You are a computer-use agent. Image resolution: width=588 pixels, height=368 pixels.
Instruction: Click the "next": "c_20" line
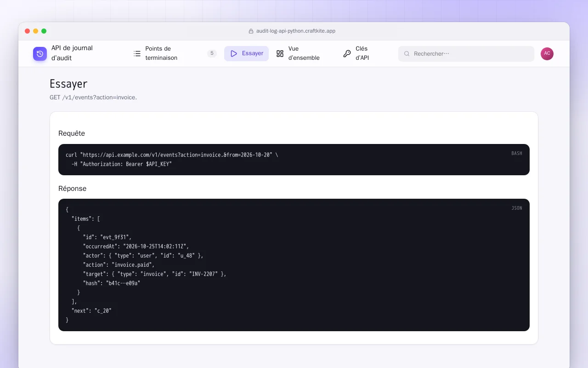pyautogui.click(x=91, y=311)
